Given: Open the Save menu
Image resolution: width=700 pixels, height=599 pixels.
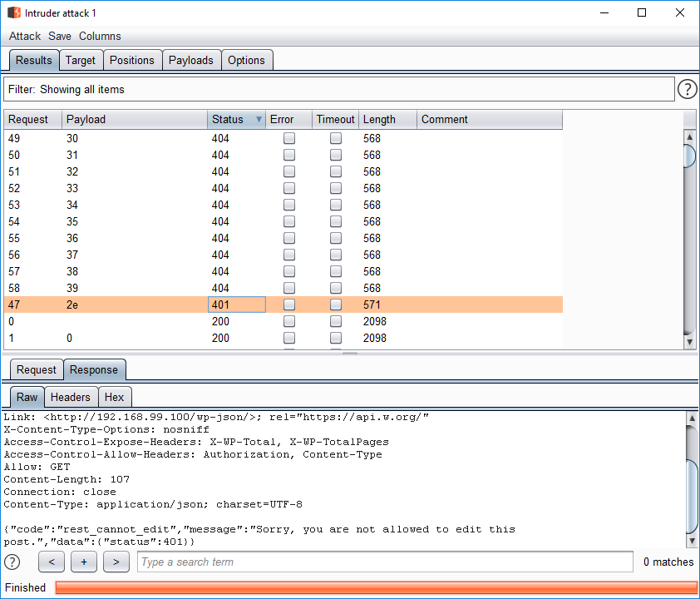Looking at the screenshot, I should pyautogui.click(x=60, y=36).
